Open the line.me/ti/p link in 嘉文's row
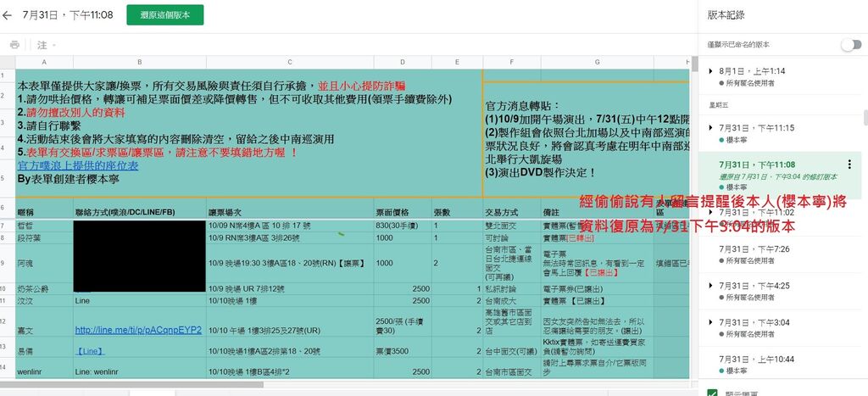The width and height of the screenshot is (868, 396). [138, 330]
